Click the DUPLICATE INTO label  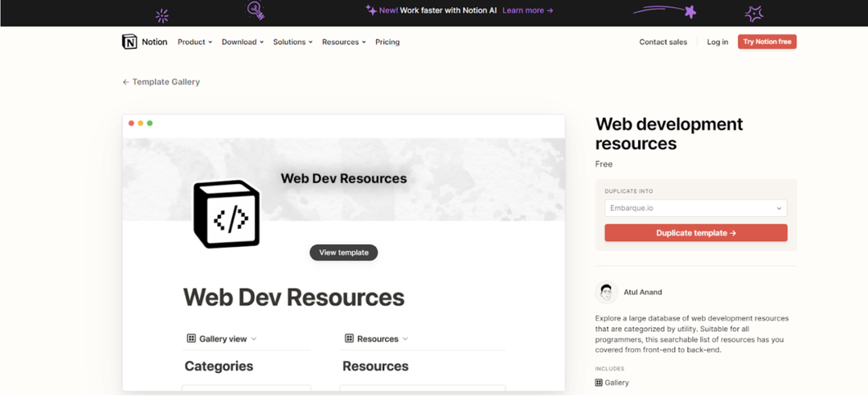pos(628,191)
